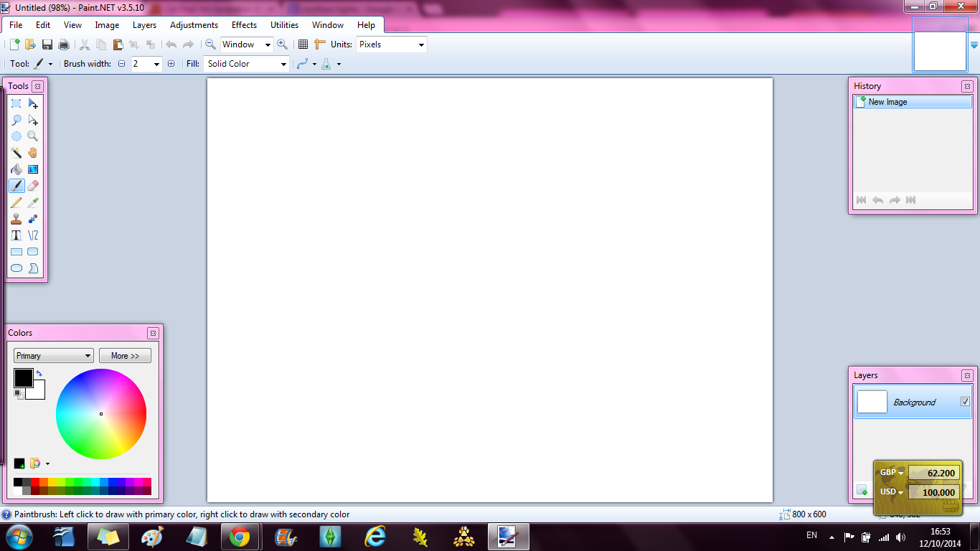Click the Print toolbar icon

click(64, 44)
